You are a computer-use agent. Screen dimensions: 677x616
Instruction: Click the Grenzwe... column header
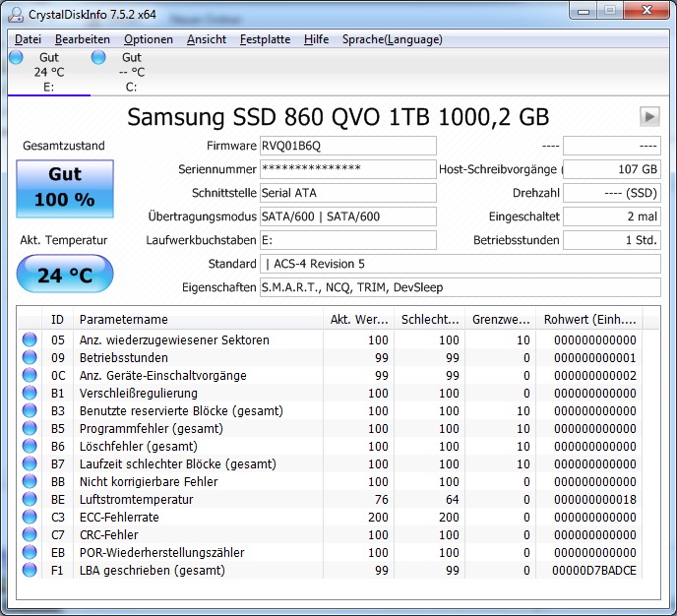click(x=501, y=320)
